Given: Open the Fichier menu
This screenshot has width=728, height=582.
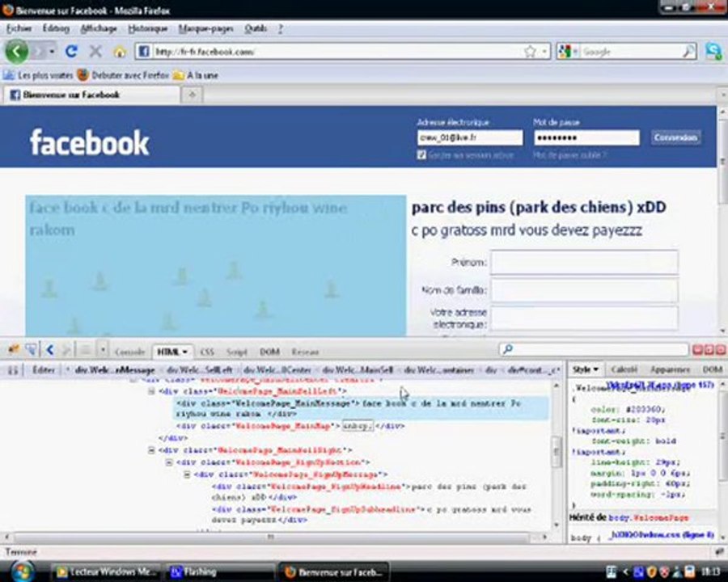Looking at the screenshot, I should coord(19,29).
